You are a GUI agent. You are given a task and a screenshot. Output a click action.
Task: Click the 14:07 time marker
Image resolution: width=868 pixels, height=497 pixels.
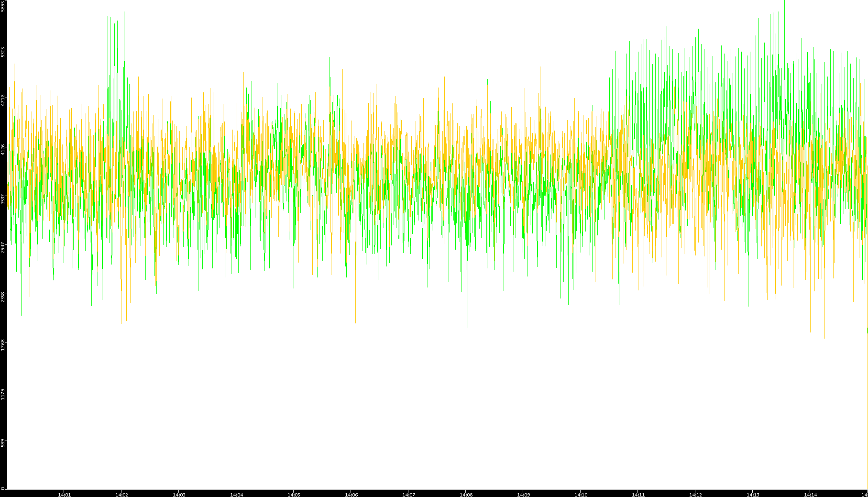coord(408,495)
